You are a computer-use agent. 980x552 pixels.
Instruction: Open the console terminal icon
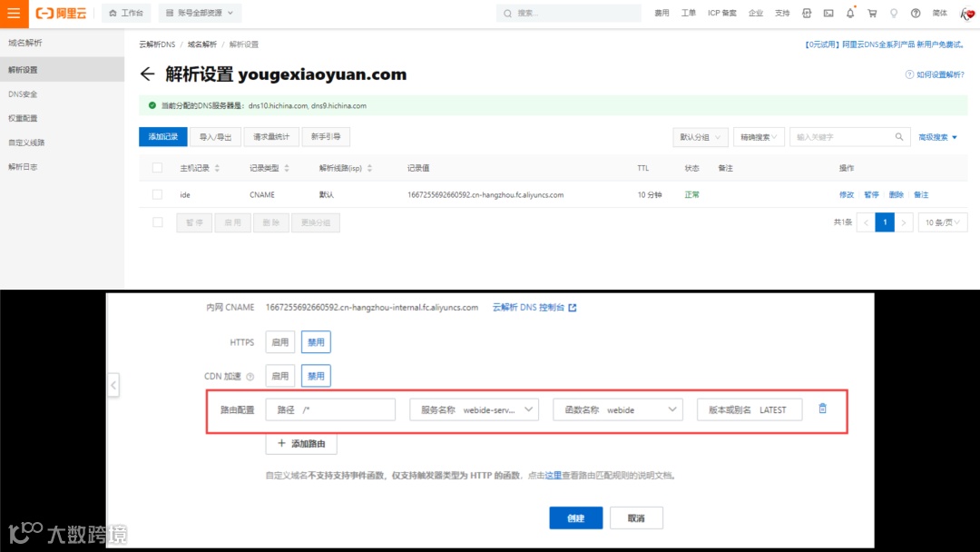pyautogui.click(x=828, y=13)
